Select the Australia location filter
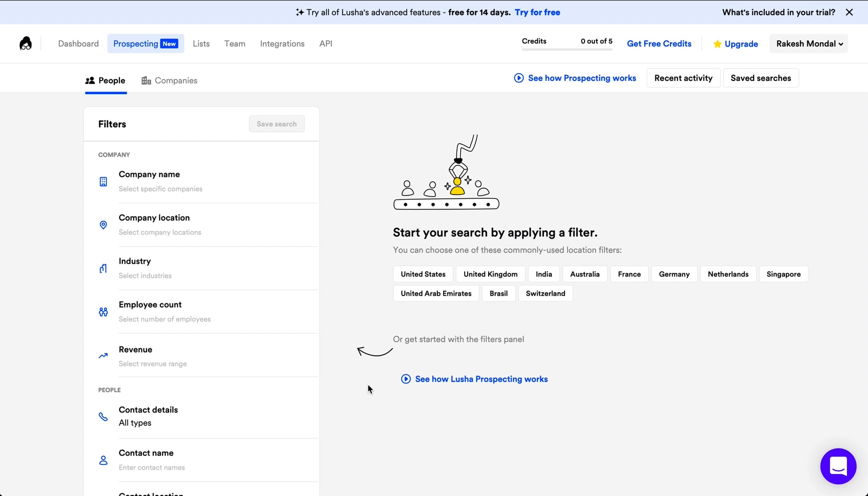The image size is (868, 496). coord(585,274)
